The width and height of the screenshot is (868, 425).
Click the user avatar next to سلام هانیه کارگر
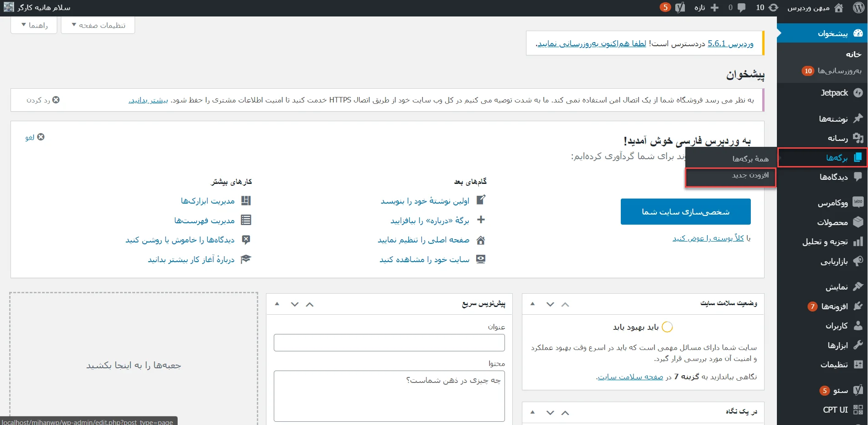[9, 7]
